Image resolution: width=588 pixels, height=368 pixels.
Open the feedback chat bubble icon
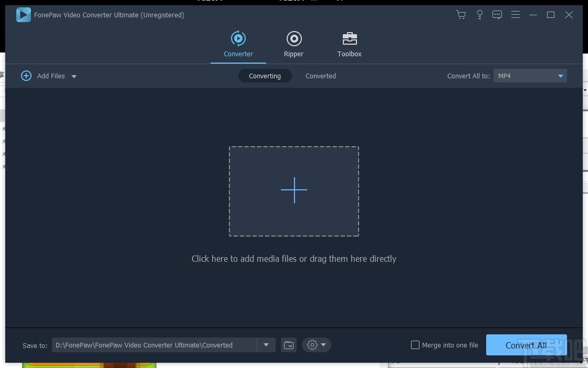(x=497, y=15)
